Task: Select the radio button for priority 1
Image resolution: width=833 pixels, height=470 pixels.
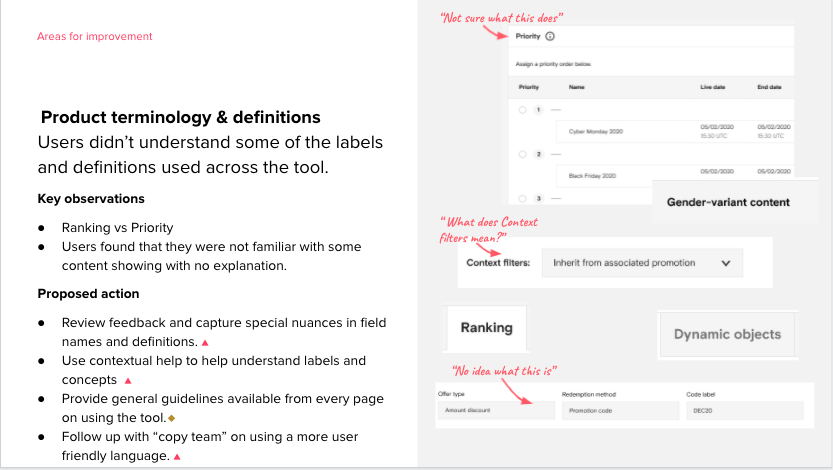Action: coord(522,110)
